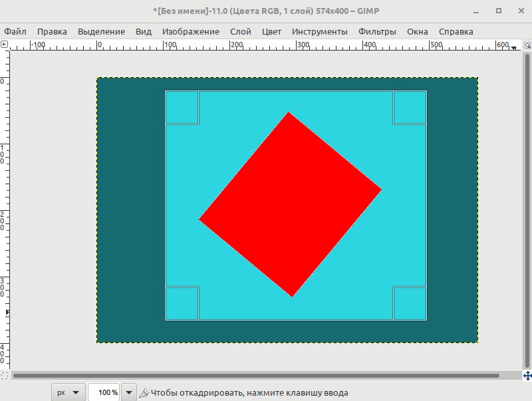Click the bottom-right crop corner handle
This screenshot has width=532, height=401.
(410, 303)
